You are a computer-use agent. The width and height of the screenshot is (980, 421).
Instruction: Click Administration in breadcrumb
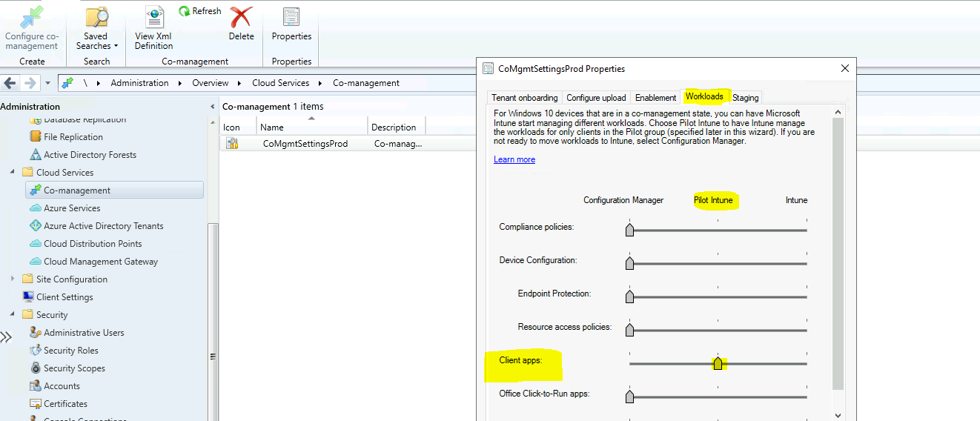tap(139, 83)
